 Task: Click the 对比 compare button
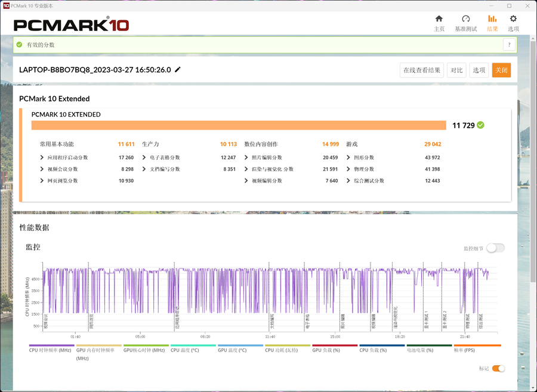(x=456, y=70)
